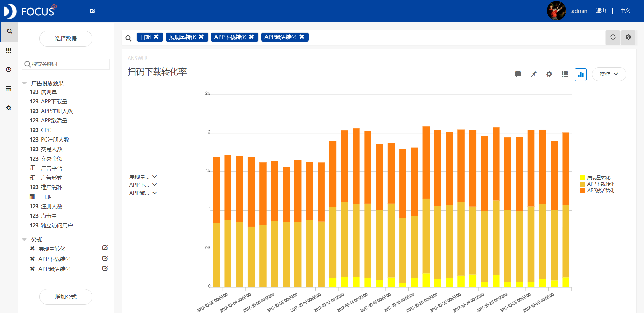Screen dimensions: 644x313
Task: Expand the 展现量 y-axis dropdown
Action: (155, 177)
